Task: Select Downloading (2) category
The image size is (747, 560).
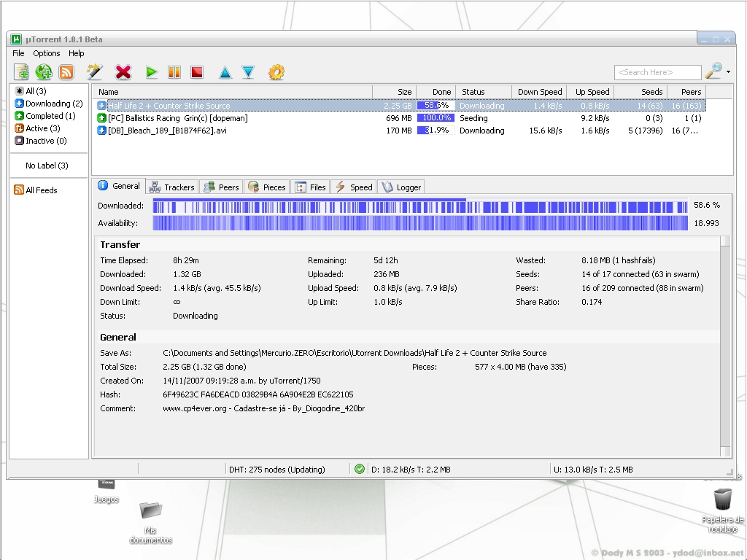Action: click(x=49, y=104)
